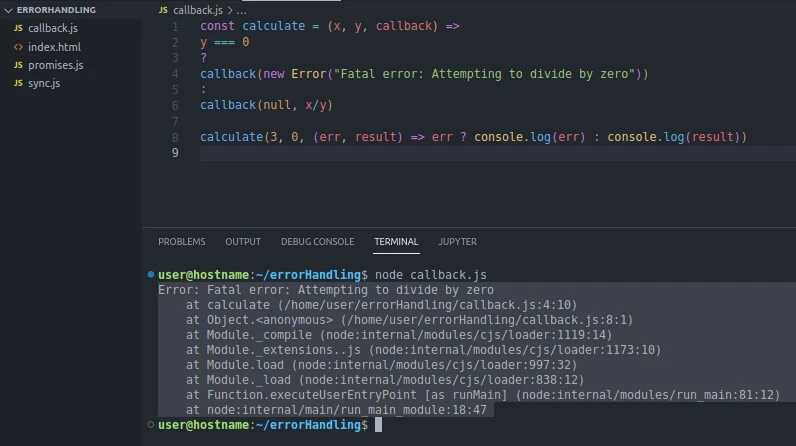This screenshot has height=446, width=796.
Task: Open the OUTPUT panel tab
Action: [243, 241]
